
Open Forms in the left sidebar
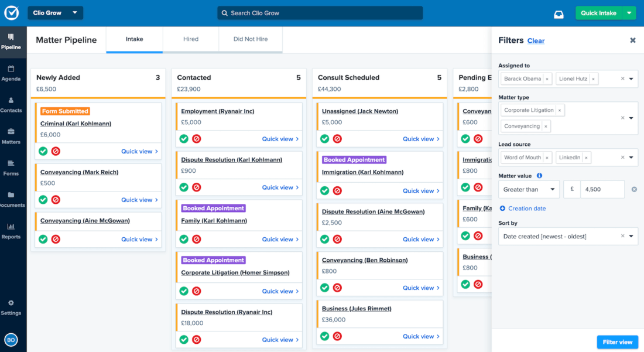pos(11,168)
